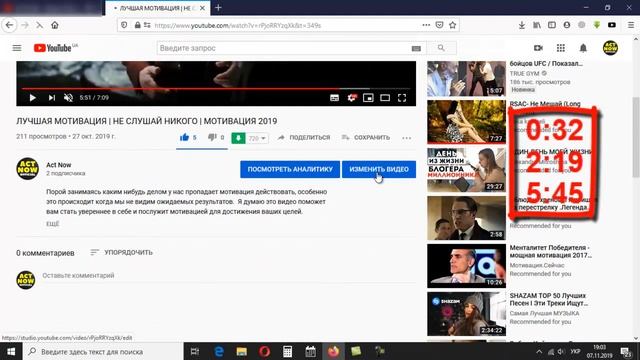640x360 pixels.
Task: Open the 7:27 forest video thumbnail
Action: 467,122
